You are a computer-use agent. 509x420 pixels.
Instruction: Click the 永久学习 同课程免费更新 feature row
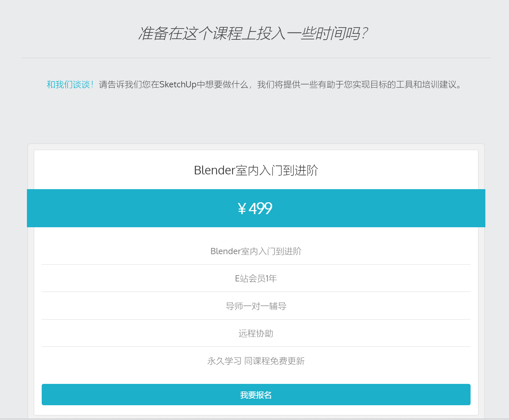click(x=256, y=361)
